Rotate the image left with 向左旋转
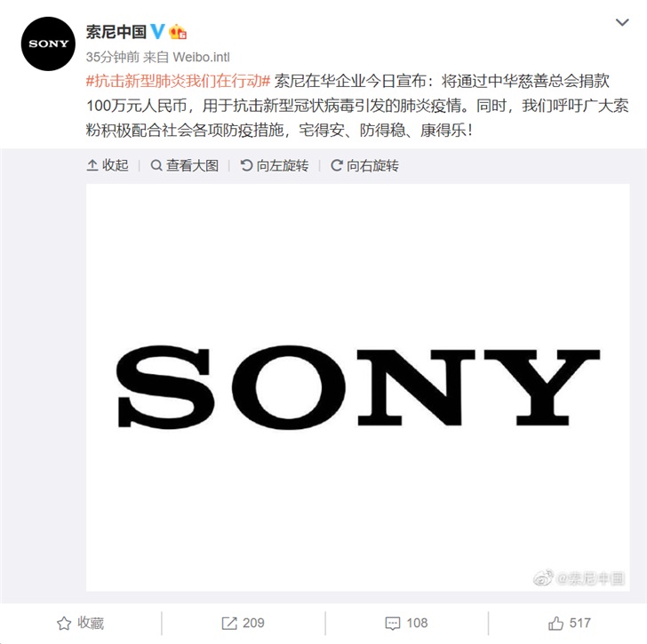 pos(275,165)
